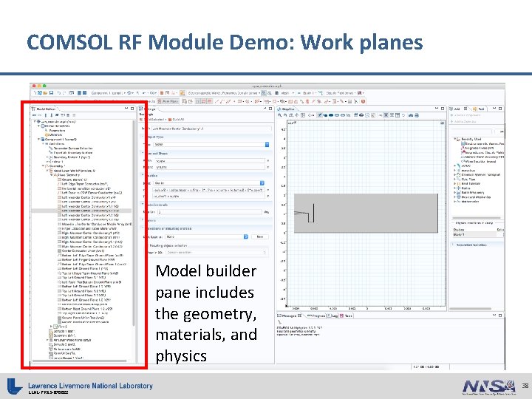The height and width of the screenshot is (399, 532).
Task: Collapse the Plane Geometry tree node
Action: 51,174
